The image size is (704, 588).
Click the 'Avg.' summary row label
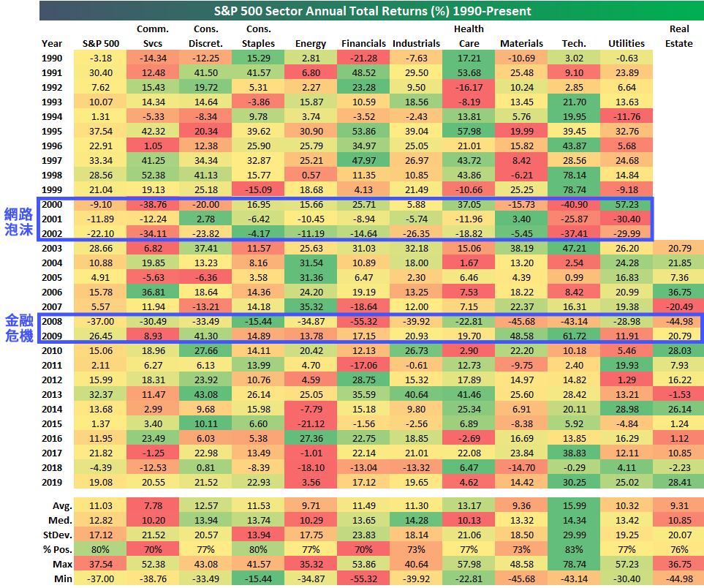[x=62, y=506]
